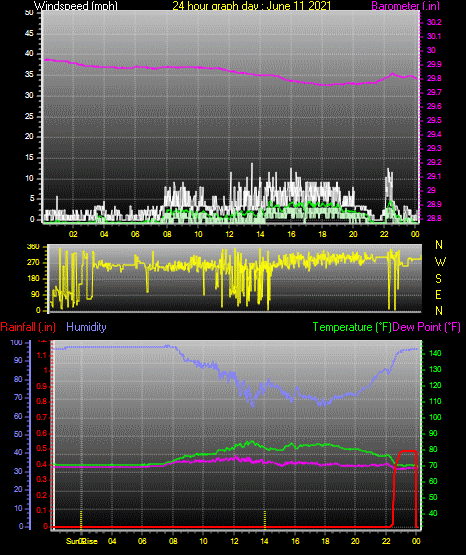Screen dimensions: 466x555
Task: Click the "100" humidity axis value
Action: [x=17, y=342]
